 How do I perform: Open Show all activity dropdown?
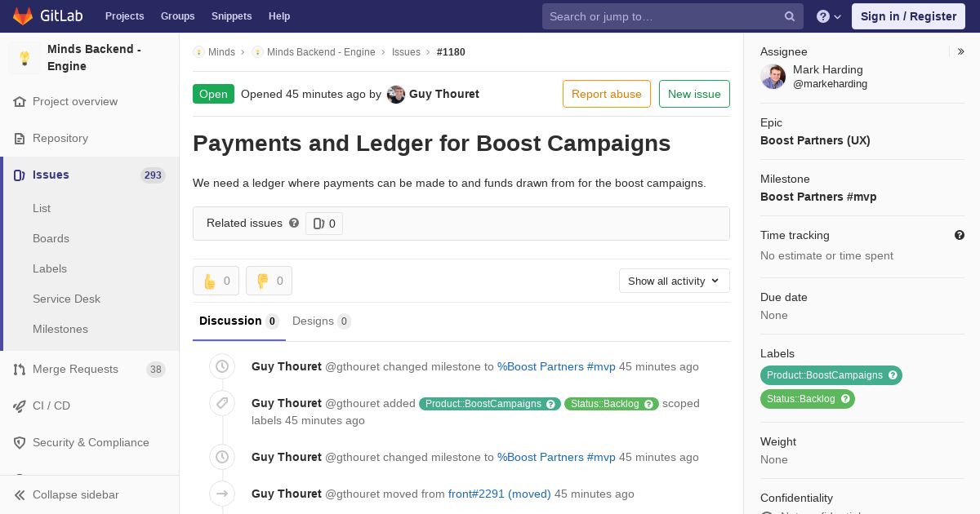coord(675,281)
